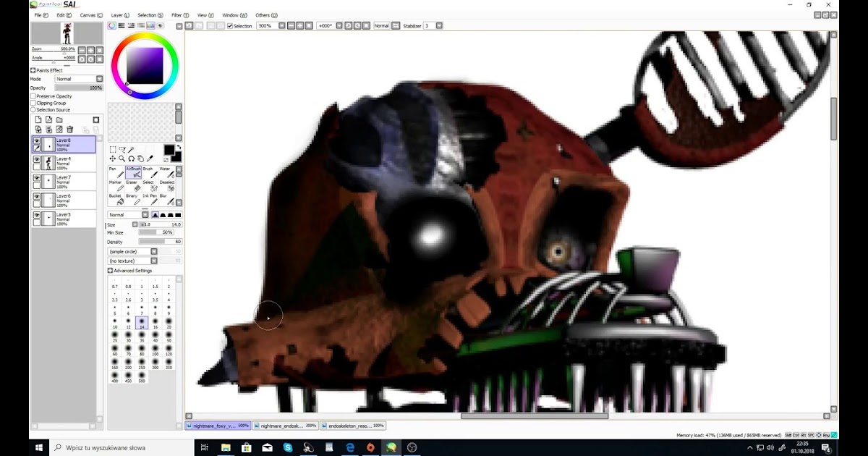
Task: Choose the move layer tool
Action: pyautogui.click(x=113, y=159)
